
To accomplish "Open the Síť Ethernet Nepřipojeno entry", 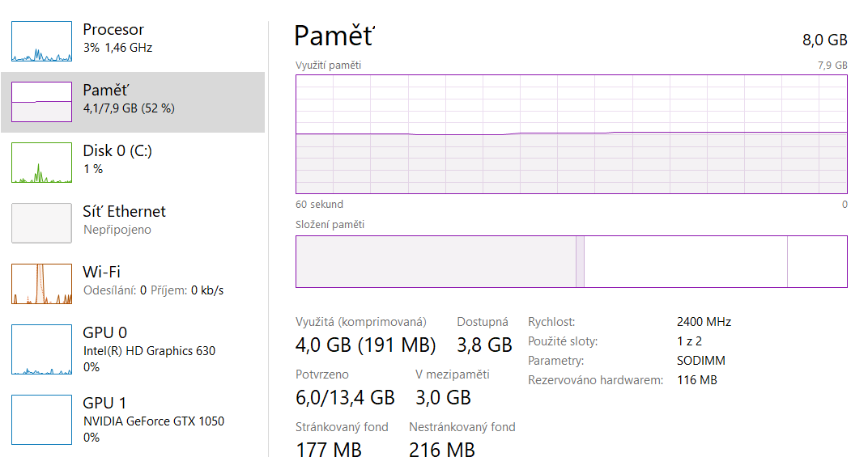I will 133,223.
